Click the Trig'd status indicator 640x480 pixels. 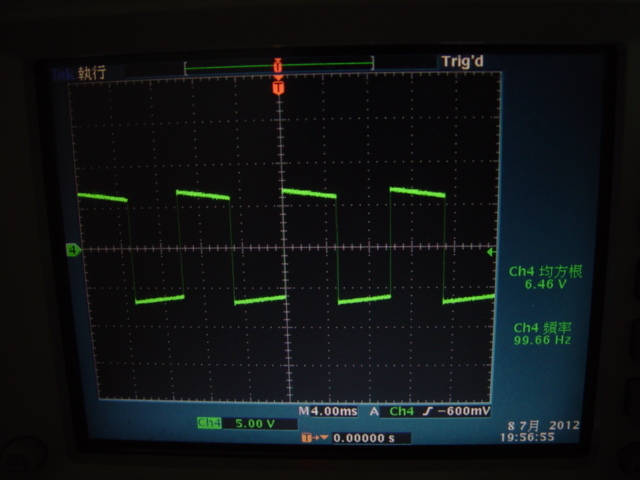click(x=462, y=62)
